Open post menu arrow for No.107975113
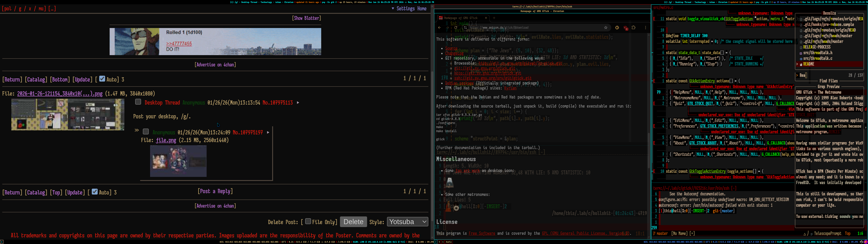The image size is (868, 244). click(x=298, y=103)
